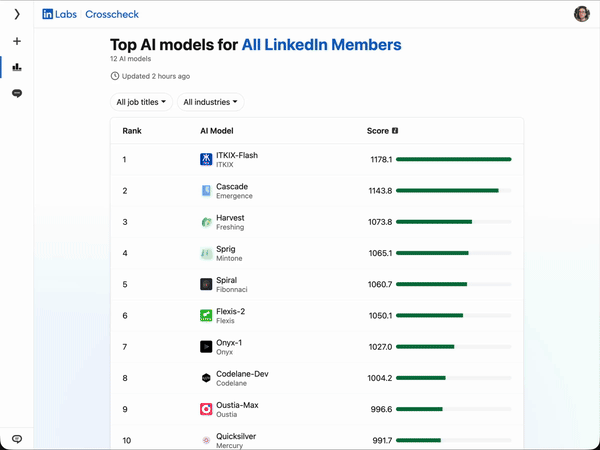
Task: Open the user profile avatar
Action: point(581,14)
